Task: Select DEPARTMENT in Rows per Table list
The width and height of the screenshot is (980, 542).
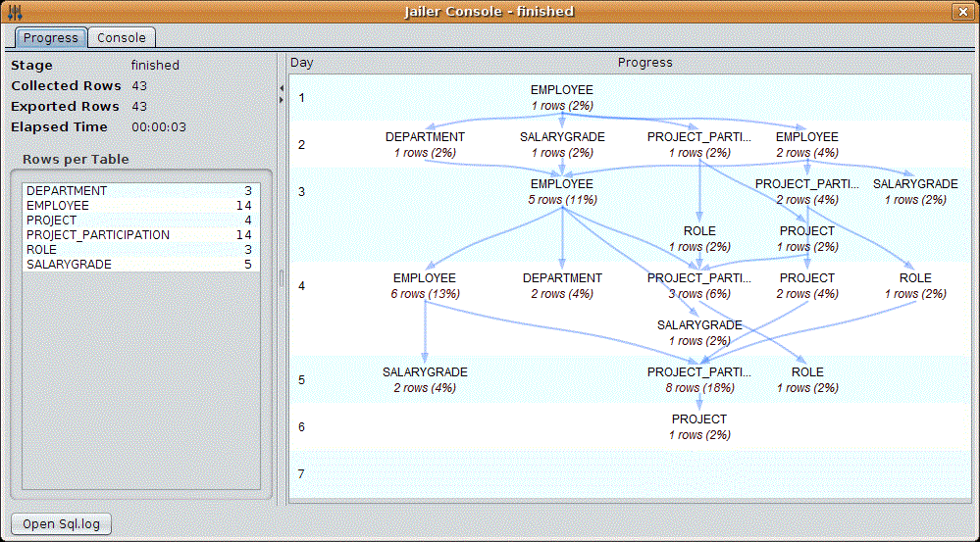Action: pyautogui.click(x=67, y=191)
